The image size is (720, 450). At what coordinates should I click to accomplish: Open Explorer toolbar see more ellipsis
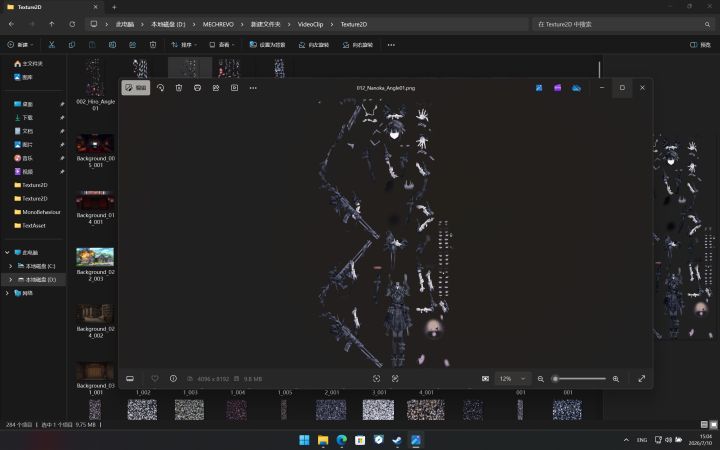(x=391, y=45)
